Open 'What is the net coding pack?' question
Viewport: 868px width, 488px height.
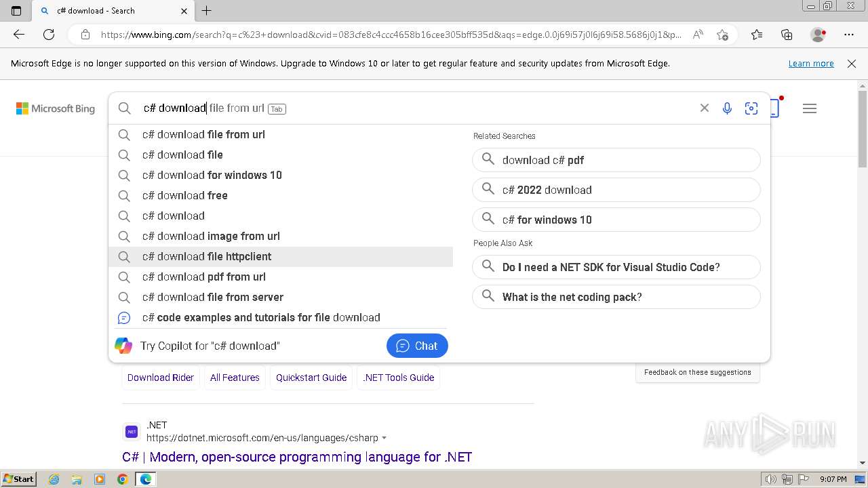(616, 297)
